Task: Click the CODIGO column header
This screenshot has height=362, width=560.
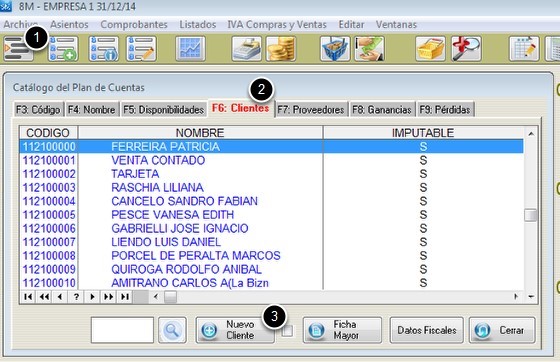Action: point(48,133)
